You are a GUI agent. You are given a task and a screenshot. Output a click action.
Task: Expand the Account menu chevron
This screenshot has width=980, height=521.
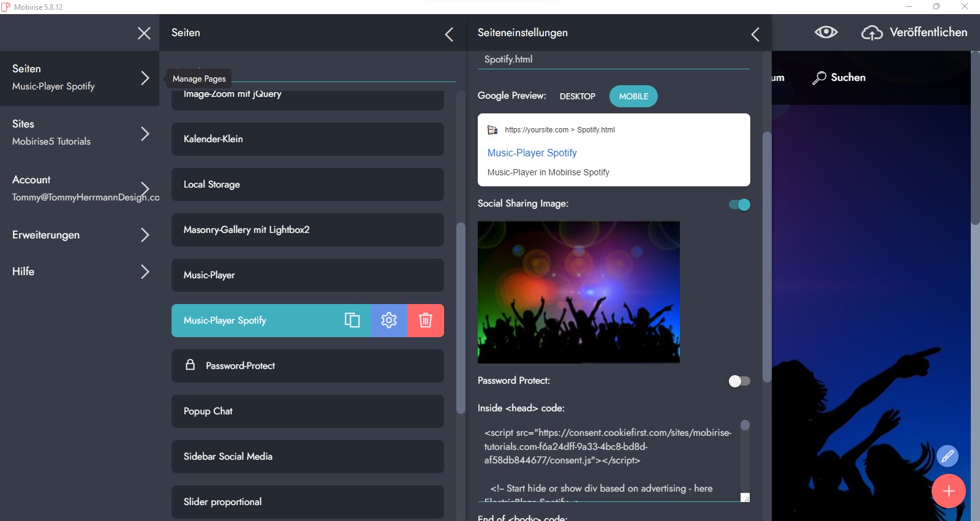(145, 188)
